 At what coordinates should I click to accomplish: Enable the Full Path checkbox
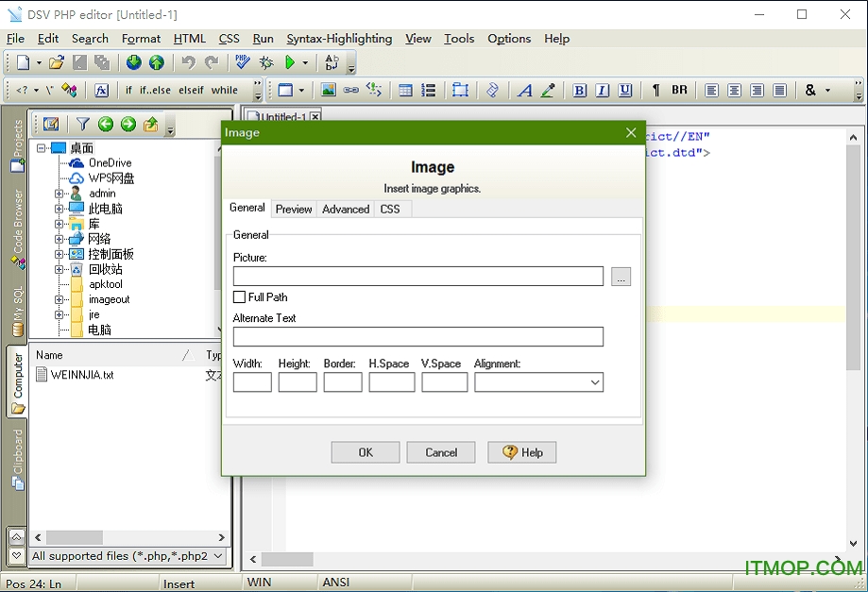tap(237, 296)
